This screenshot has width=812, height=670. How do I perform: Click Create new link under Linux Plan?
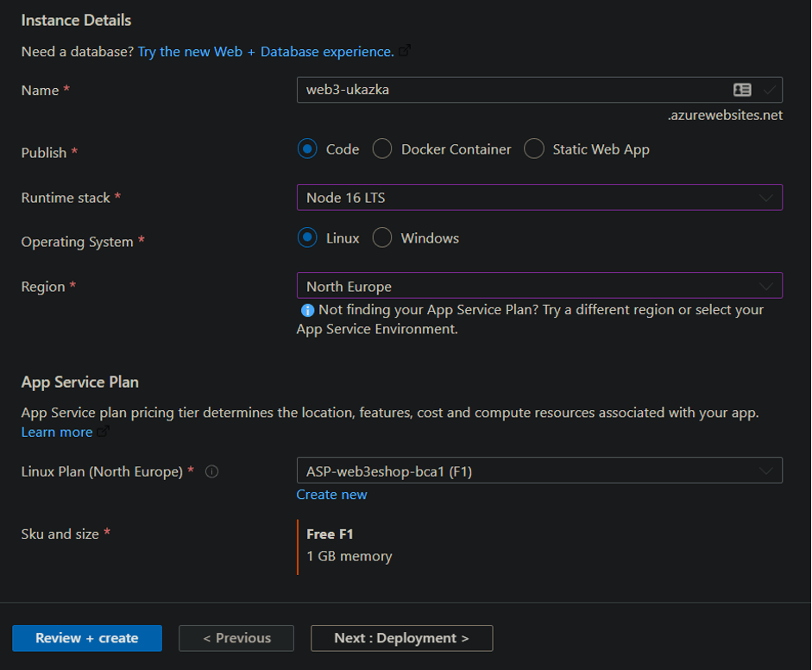click(x=331, y=495)
